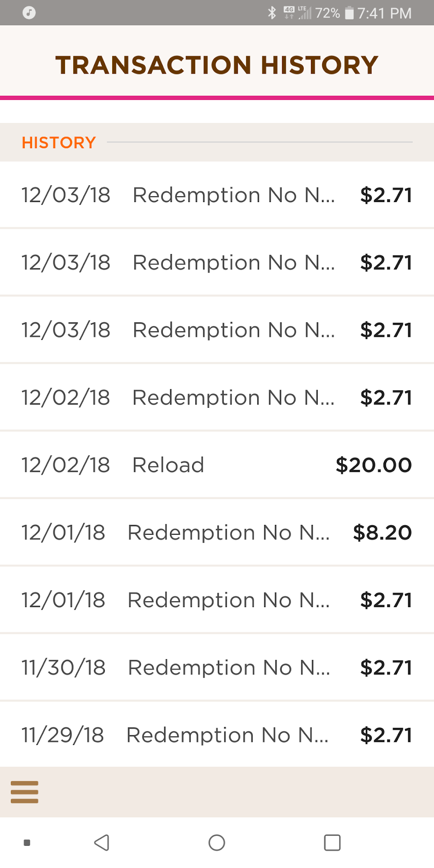Tap the Android back navigation button
The height and width of the screenshot is (868, 434).
pos(102,843)
